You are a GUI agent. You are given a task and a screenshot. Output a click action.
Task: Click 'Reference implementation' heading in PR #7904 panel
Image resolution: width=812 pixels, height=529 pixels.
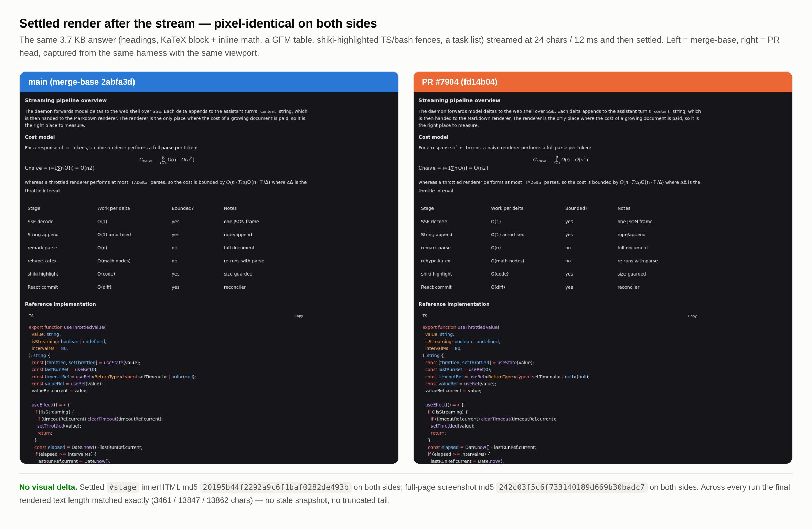click(454, 304)
